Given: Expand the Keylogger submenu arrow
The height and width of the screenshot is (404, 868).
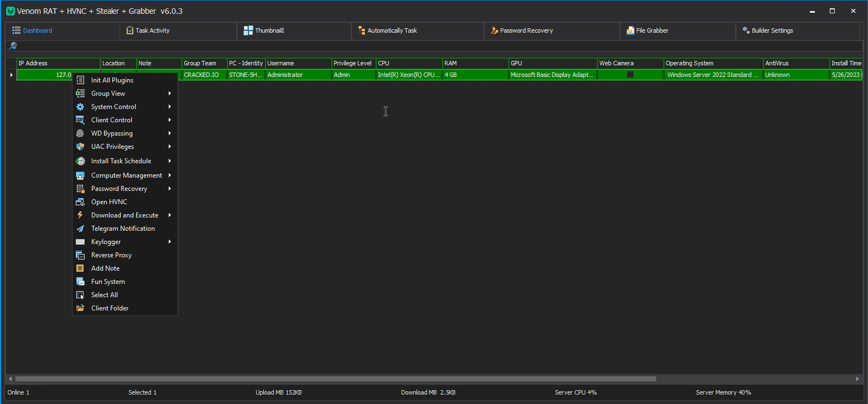Looking at the screenshot, I should [170, 242].
